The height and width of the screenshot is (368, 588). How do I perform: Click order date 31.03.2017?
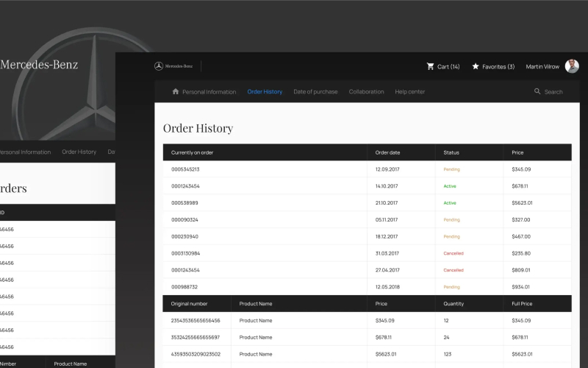coord(387,253)
